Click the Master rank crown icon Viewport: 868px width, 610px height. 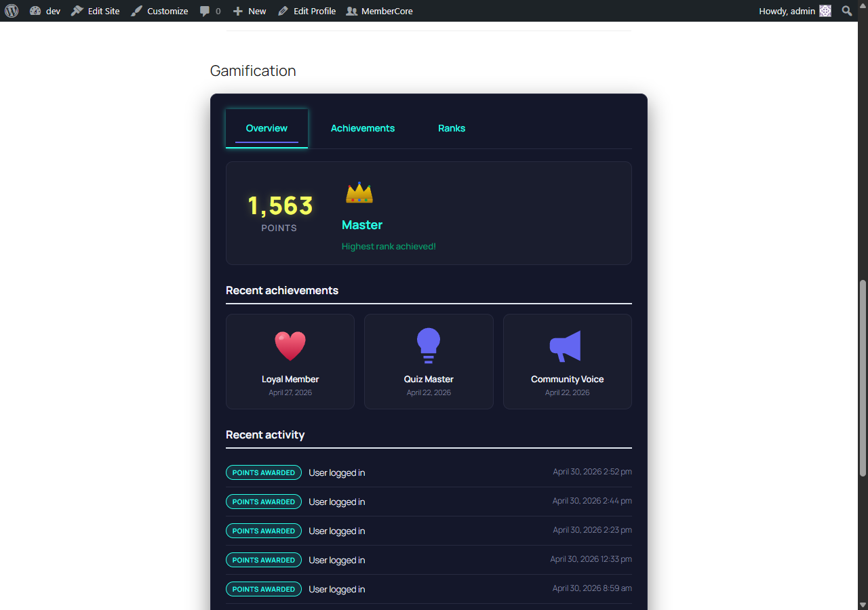pyautogui.click(x=359, y=192)
